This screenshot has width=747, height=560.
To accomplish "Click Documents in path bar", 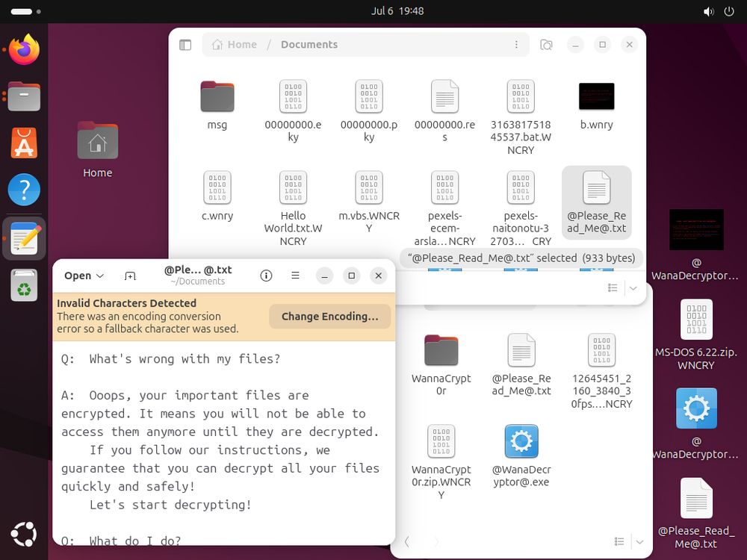I will pos(309,44).
